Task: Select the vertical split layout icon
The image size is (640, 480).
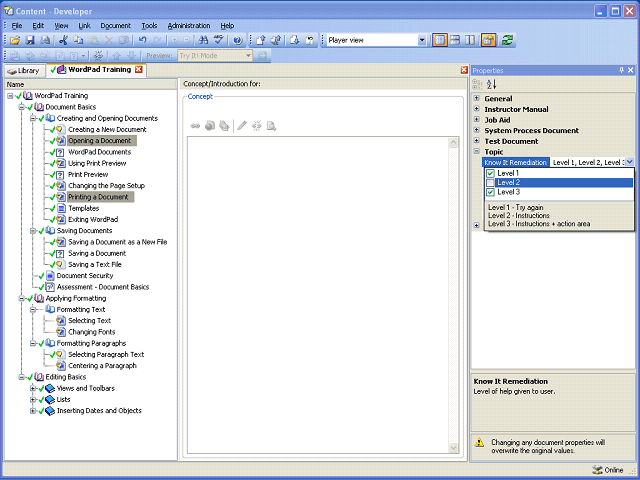Action: click(x=470, y=40)
